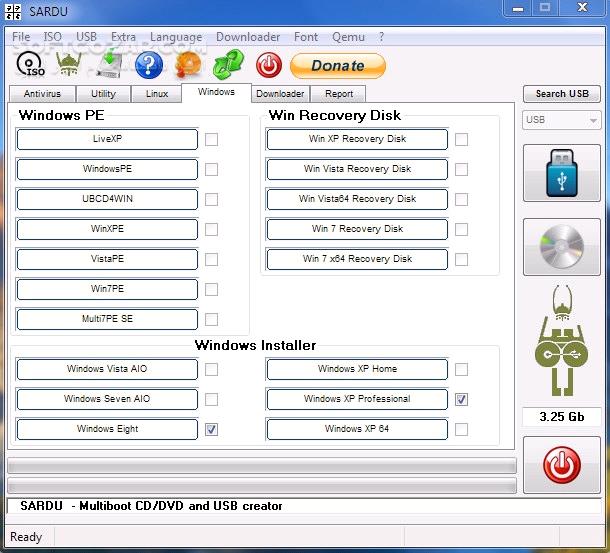Click the Windows Eight button

tap(107, 429)
